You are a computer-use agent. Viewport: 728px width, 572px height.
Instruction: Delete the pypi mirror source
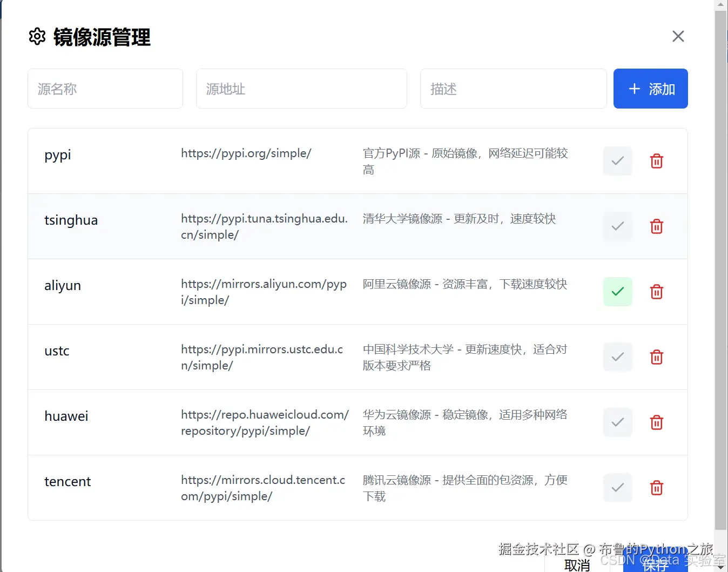coord(656,161)
